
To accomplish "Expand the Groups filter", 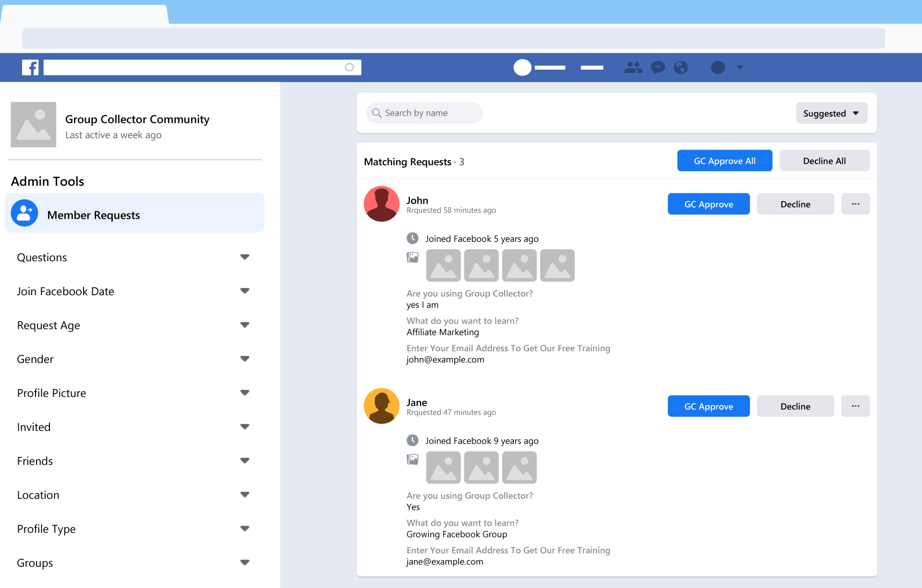I will coord(245,563).
